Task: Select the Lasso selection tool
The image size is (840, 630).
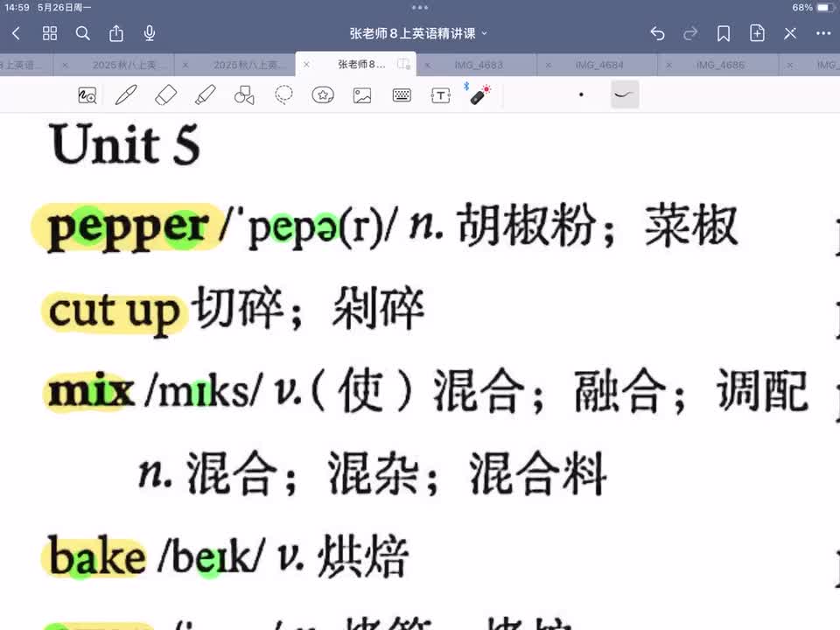Action: pos(283,94)
